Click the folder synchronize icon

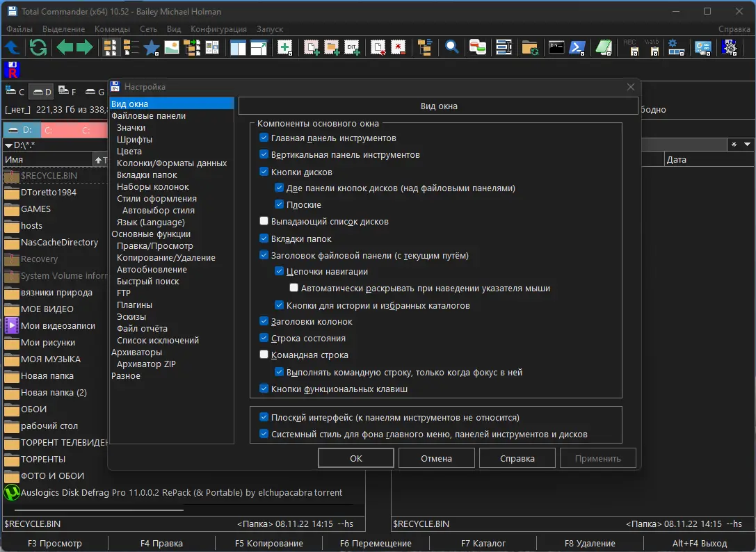tap(531, 47)
